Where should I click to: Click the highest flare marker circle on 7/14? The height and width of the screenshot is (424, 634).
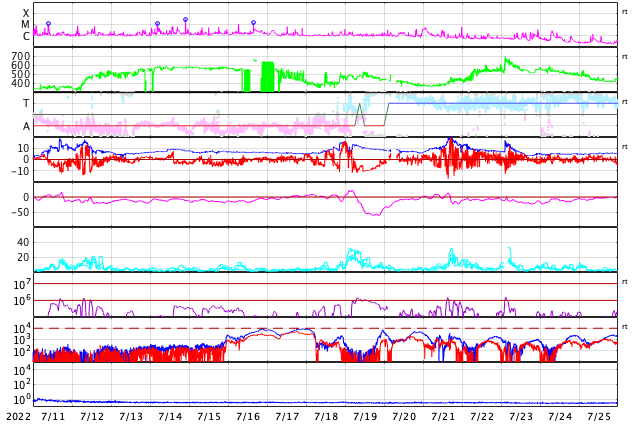[185, 19]
